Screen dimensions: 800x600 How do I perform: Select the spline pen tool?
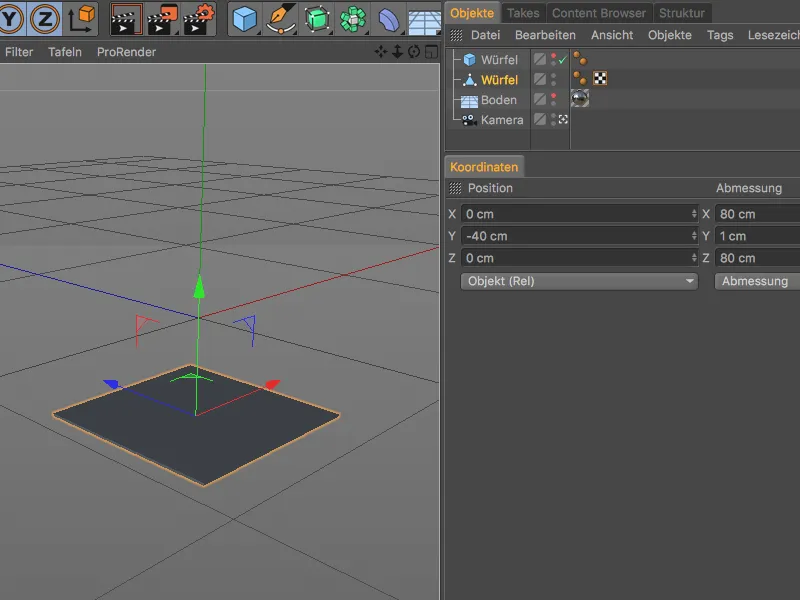pos(281,19)
